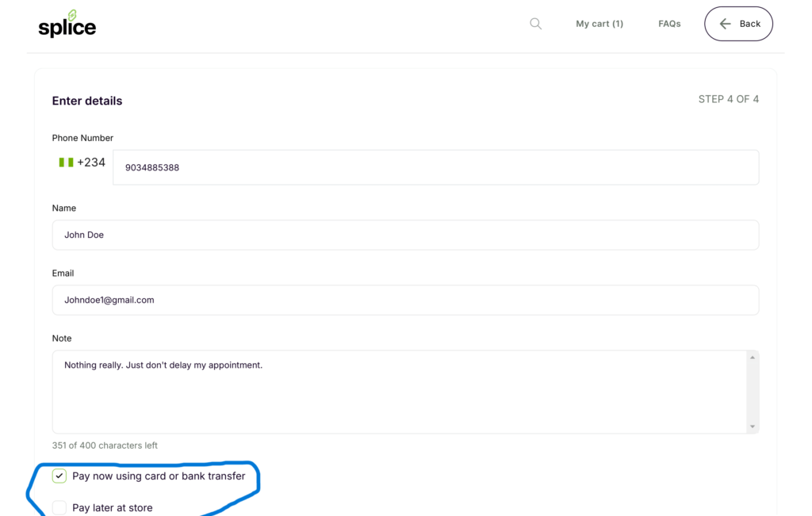This screenshot has height=516, width=812.
Task: Click the 'Pay later at store' label
Action: point(112,507)
